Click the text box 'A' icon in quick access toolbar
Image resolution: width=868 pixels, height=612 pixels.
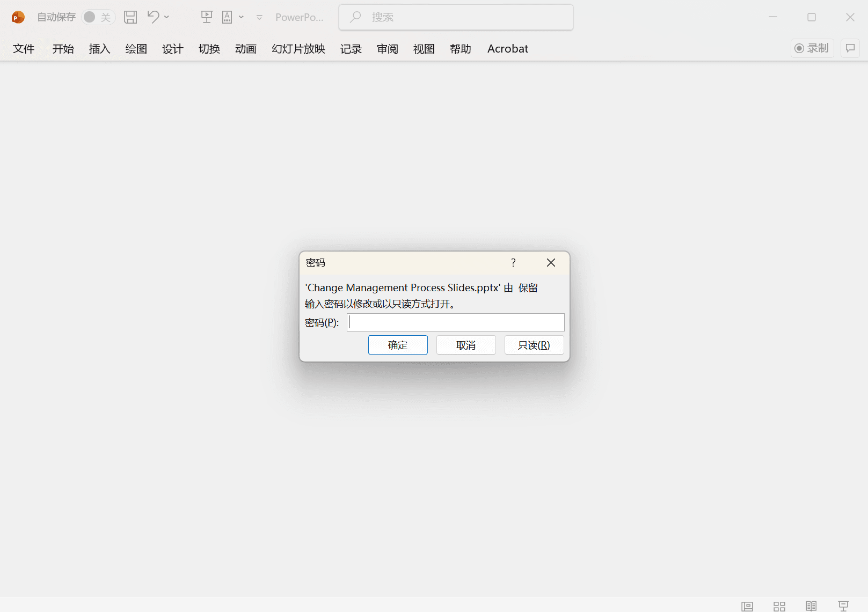[x=228, y=17]
